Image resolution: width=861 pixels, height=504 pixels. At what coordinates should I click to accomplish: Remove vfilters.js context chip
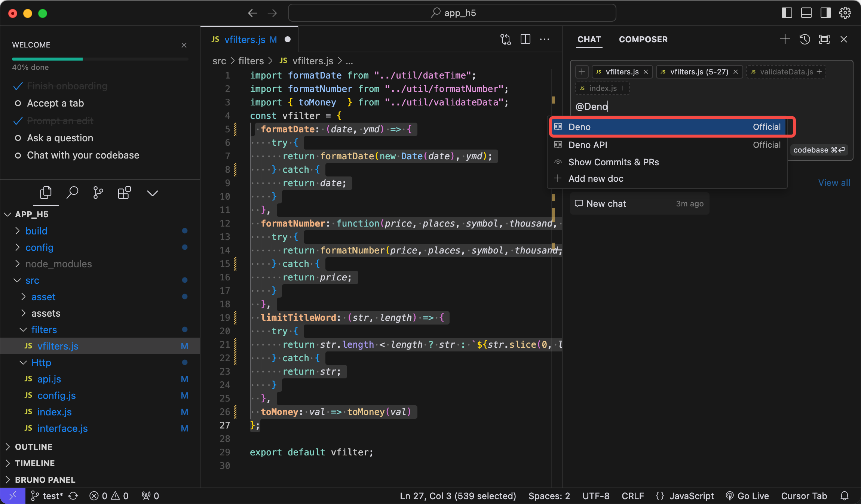point(646,72)
